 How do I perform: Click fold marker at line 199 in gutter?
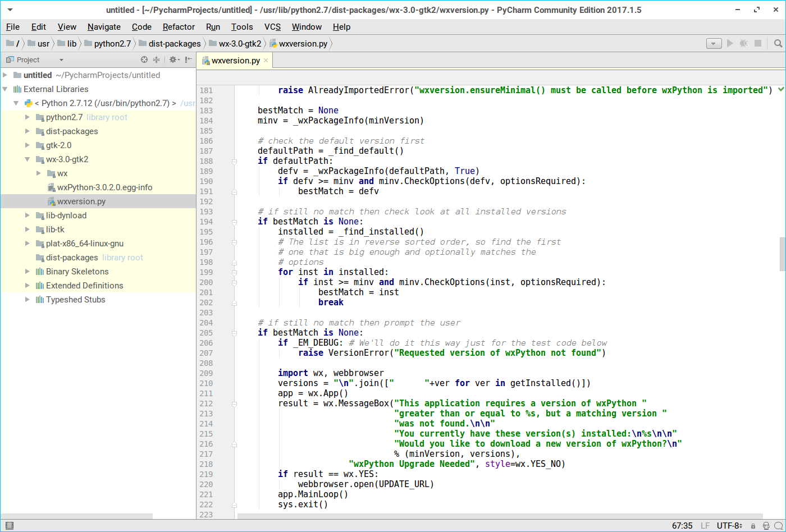click(235, 272)
